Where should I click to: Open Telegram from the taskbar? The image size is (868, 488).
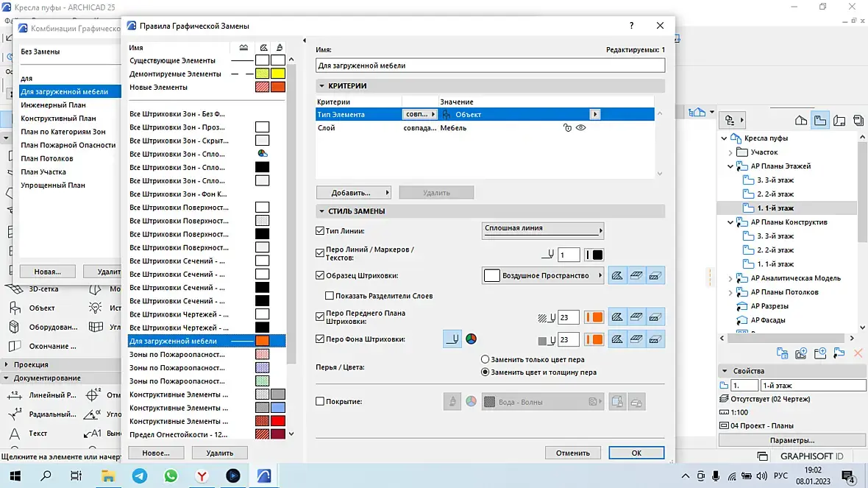(x=140, y=475)
